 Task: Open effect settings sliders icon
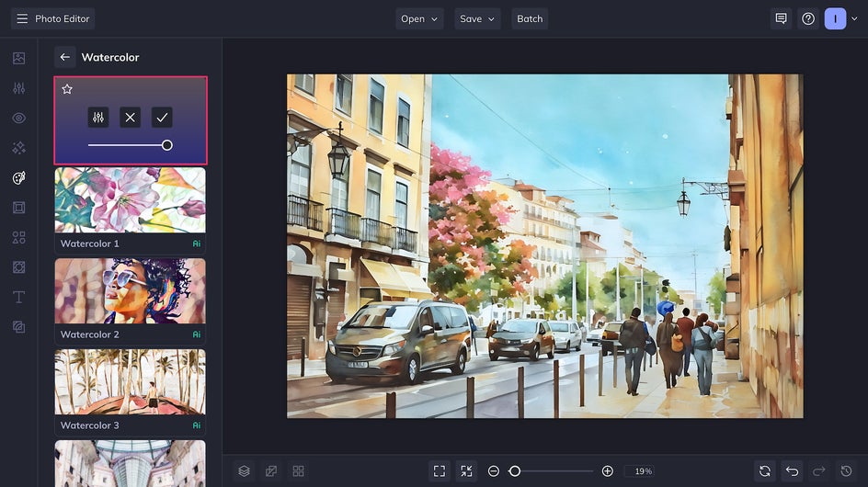pos(98,118)
